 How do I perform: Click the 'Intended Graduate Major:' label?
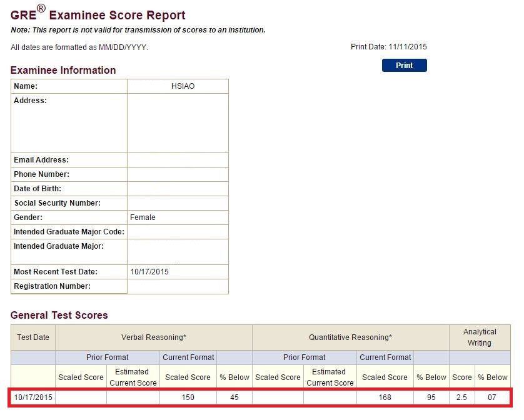[x=59, y=246]
